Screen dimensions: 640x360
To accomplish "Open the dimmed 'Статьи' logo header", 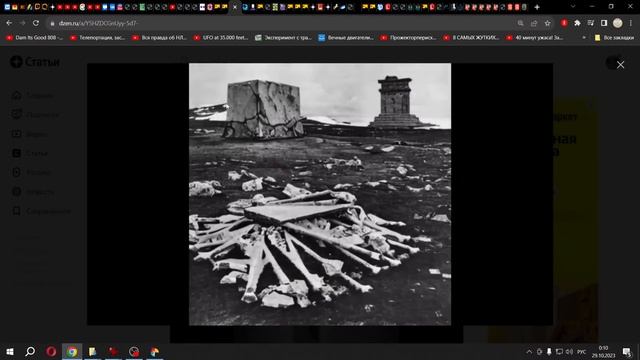I will [35, 62].
